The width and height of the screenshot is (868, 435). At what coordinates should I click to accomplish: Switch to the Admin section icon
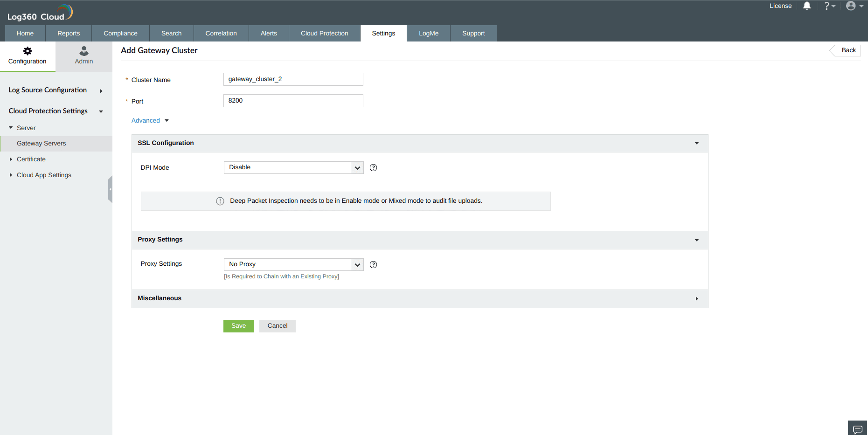83,56
